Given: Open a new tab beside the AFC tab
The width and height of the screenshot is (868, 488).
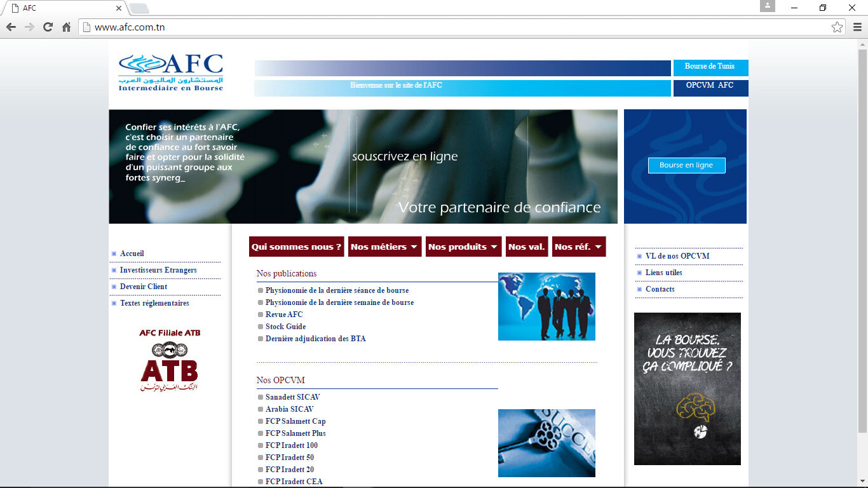Looking at the screenshot, I should (139, 8).
